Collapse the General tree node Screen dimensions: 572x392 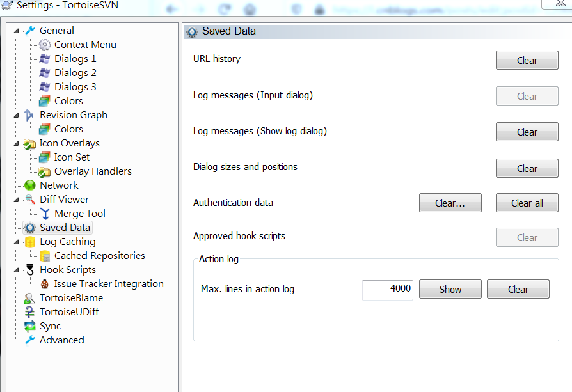point(16,31)
